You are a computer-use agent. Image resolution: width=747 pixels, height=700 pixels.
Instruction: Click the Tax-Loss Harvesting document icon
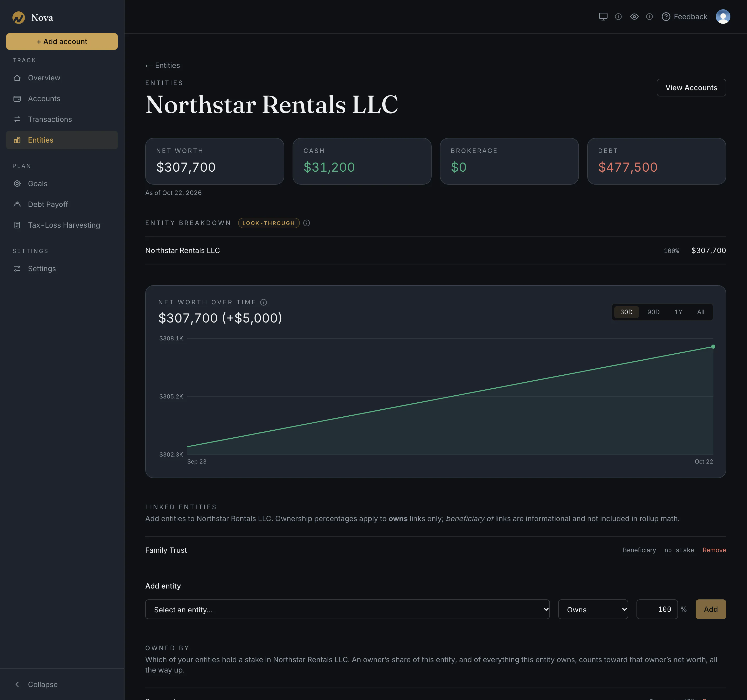pyautogui.click(x=17, y=225)
